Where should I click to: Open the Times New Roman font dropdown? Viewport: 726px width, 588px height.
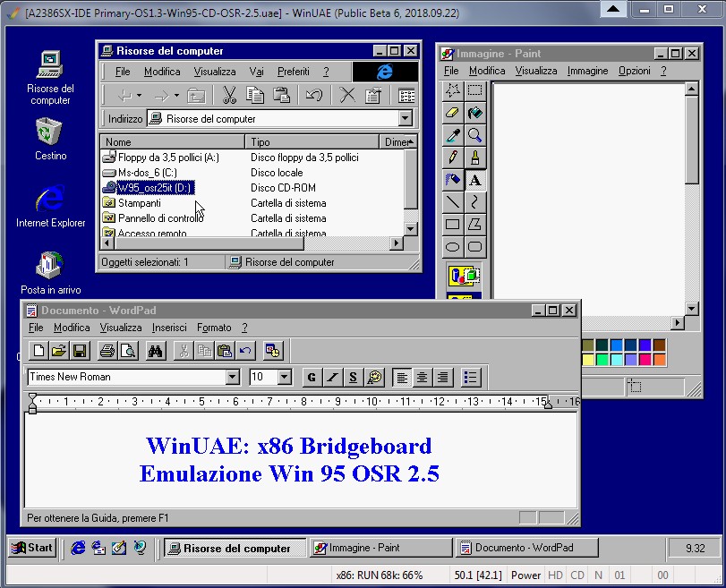(x=233, y=378)
